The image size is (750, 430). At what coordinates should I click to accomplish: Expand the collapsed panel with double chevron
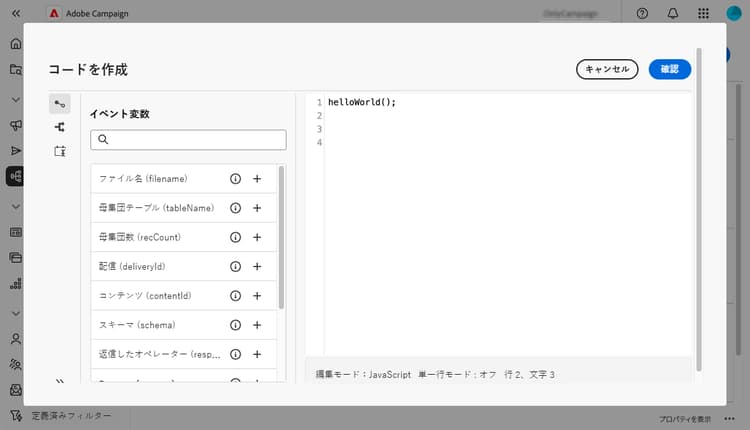[60, 381]
